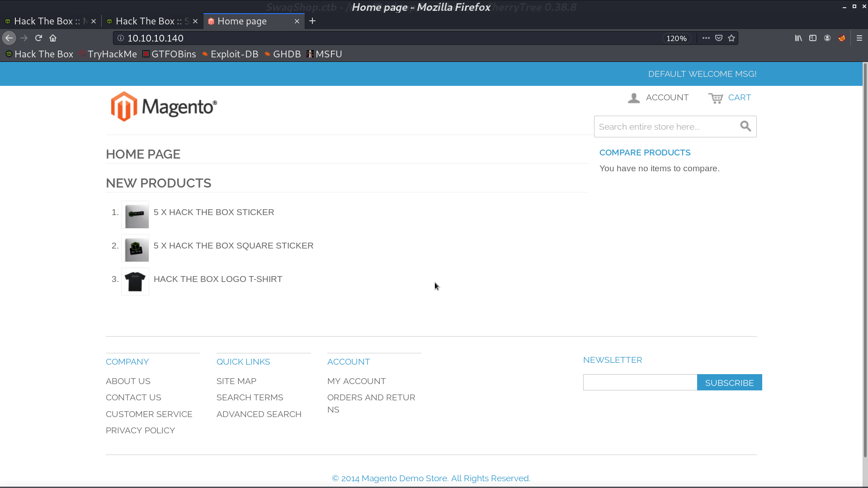Bookmark this page with star icon
The image size is (868, 488).
coord(731,38)
